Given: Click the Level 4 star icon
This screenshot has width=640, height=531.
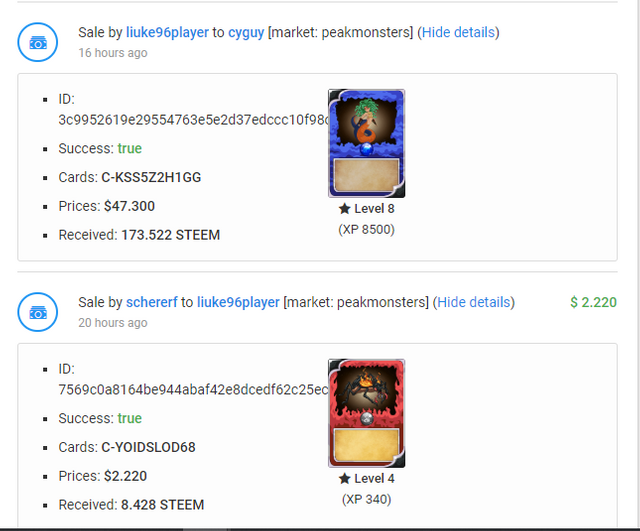Looking at the screenshot, I should point(344,478).
